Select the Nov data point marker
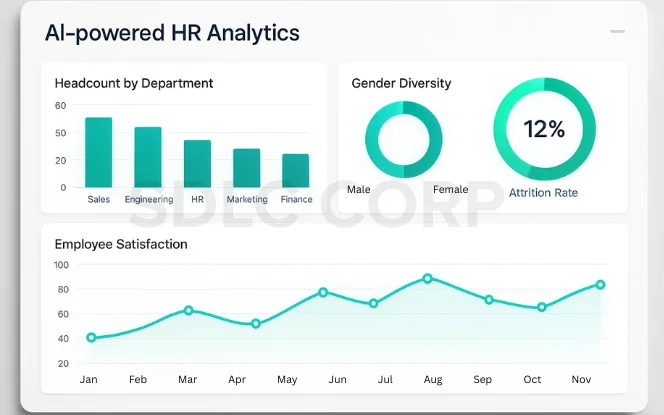The image size is (664, 415). pos(600,284)
